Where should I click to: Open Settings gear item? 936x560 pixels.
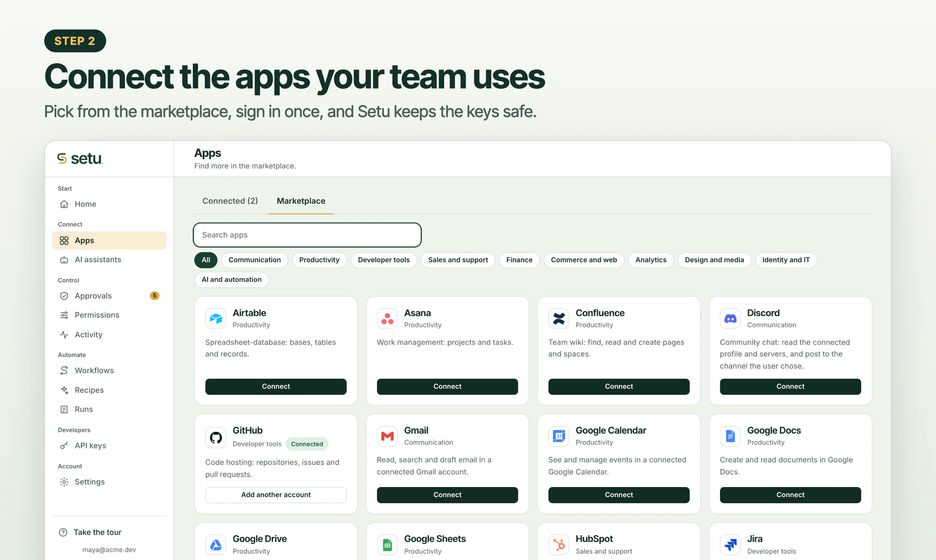[x=109, y=482]
